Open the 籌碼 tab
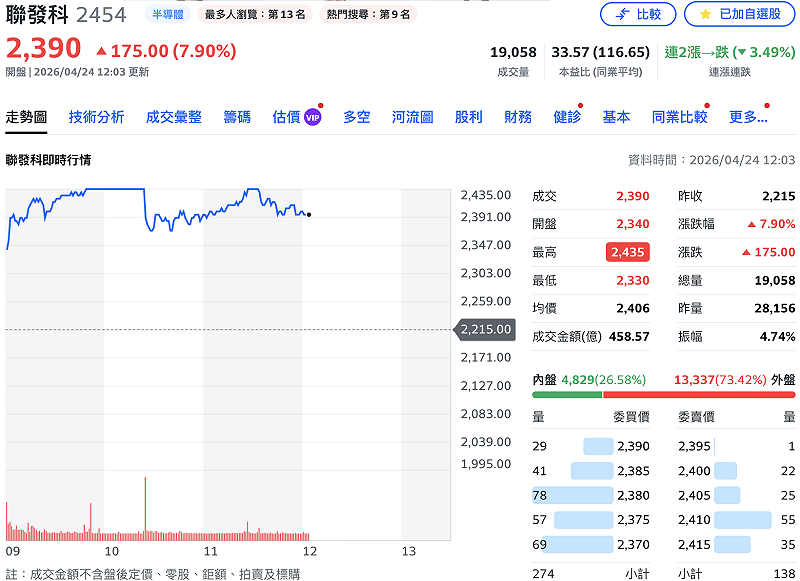The width and height of the screenshot is (800, 581). pyautogui.click(x=237, y=115)
